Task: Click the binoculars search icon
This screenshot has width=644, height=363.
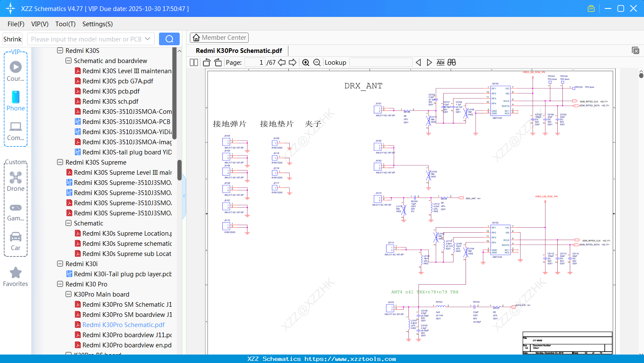Action: (x=451, y=62)
